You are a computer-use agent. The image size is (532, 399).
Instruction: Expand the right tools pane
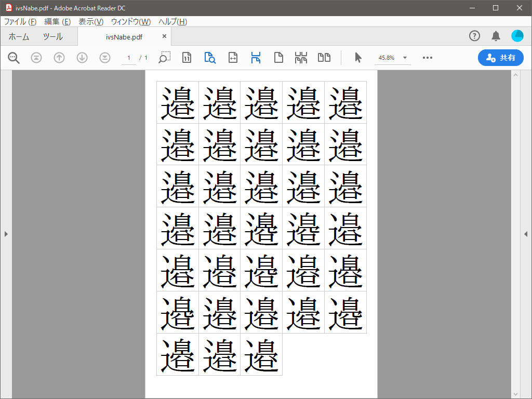(x=526, y=234)
